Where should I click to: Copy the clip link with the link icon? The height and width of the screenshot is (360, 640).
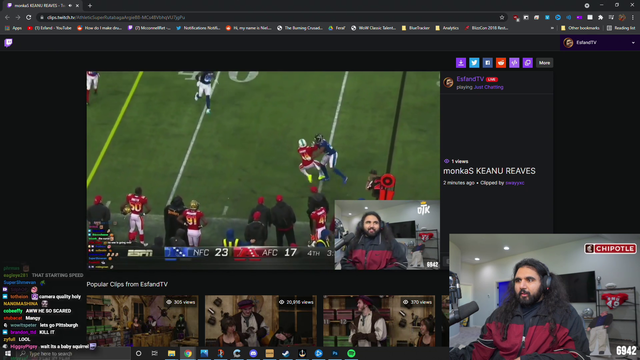coord(528,62)
